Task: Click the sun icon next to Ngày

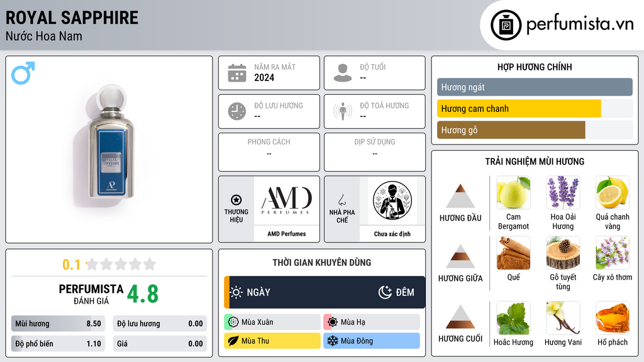Action: point(236,292)
